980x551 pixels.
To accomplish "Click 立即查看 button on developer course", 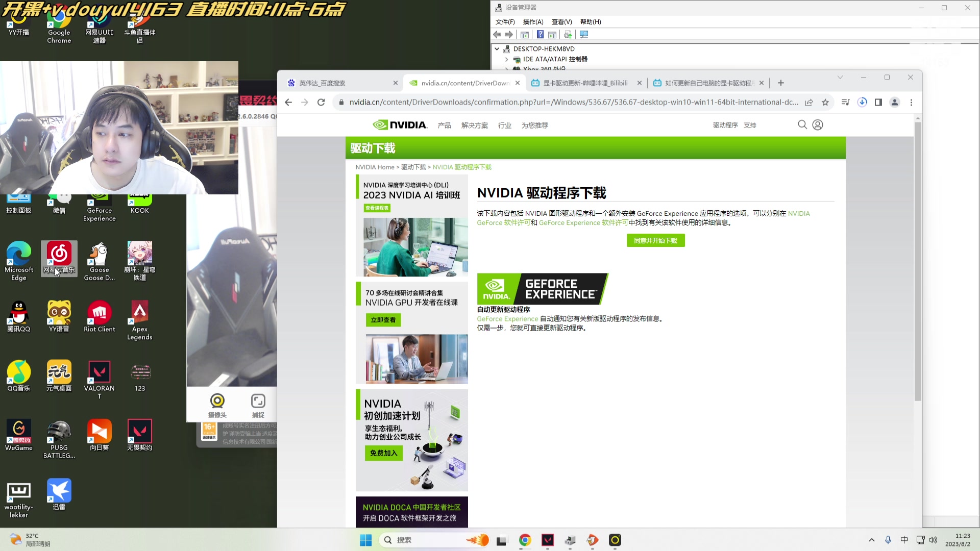I will point(383,320).
